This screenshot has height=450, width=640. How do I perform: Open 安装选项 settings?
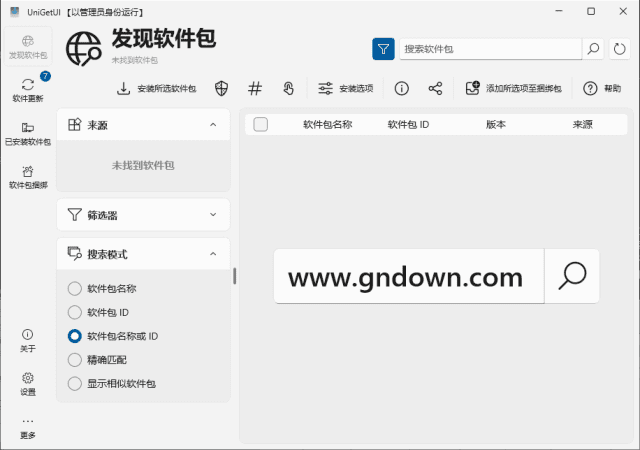coord(346,88)
